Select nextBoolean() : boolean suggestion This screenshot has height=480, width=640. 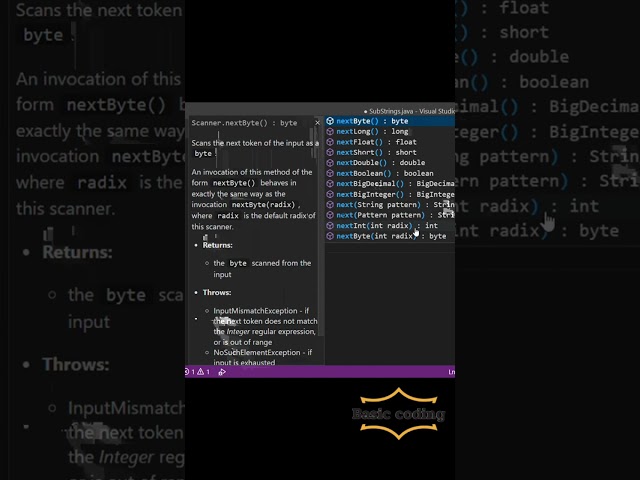point(390,173)
